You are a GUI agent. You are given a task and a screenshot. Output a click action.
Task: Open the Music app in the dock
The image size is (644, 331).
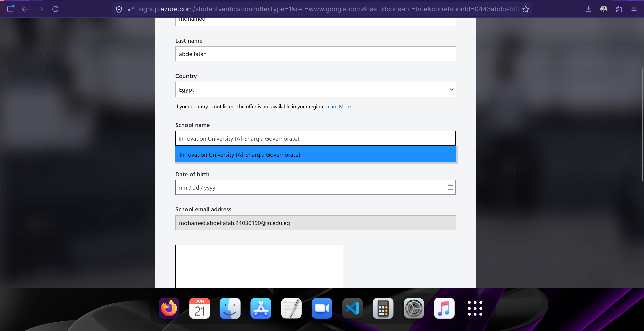(x=444, y=308)
